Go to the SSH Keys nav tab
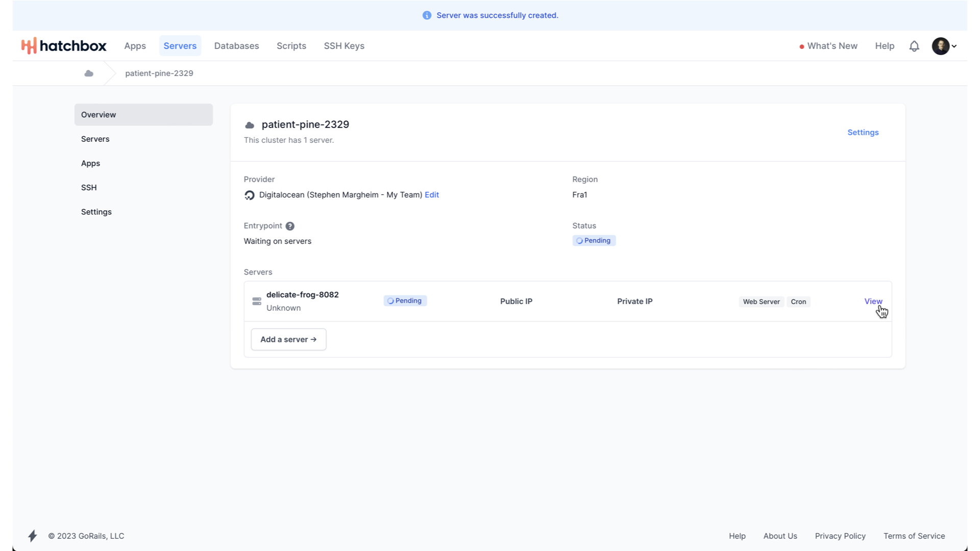 pos(344,46)
